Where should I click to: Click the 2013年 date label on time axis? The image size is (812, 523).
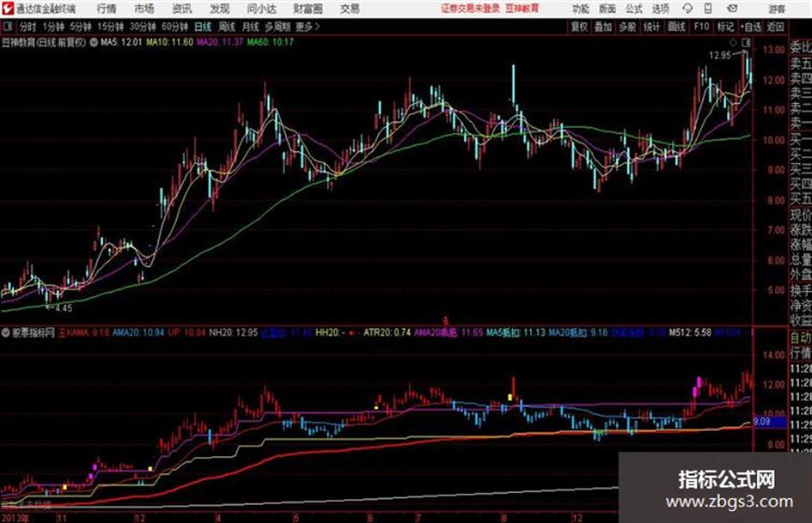pos(15,518)
